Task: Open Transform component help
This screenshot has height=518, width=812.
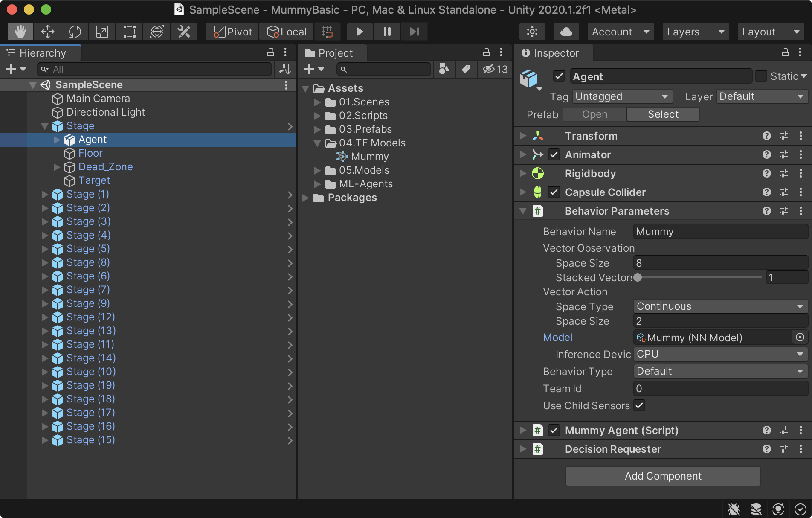Action: click(767, 136)
